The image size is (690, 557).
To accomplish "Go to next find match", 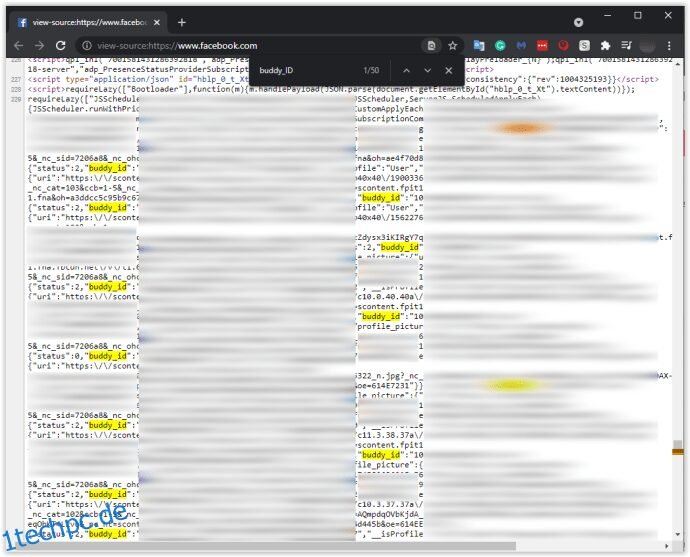I will (427, 70).
